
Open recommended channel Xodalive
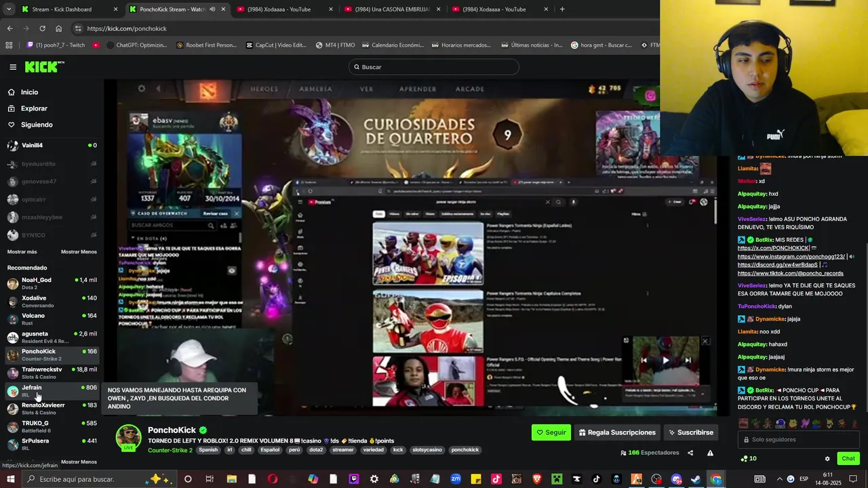52,302
